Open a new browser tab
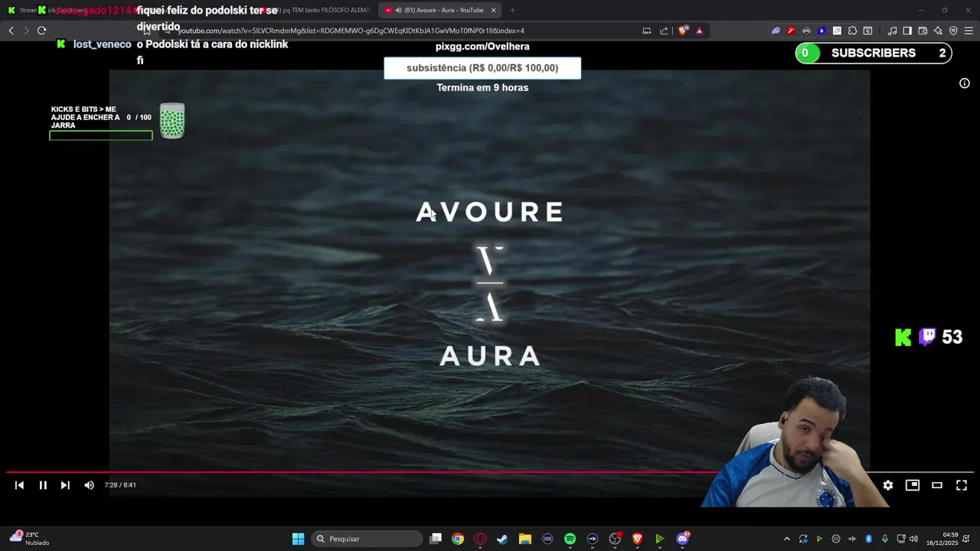Image resolution: width=980 pixels, height=551 pixels. point(512,10)
